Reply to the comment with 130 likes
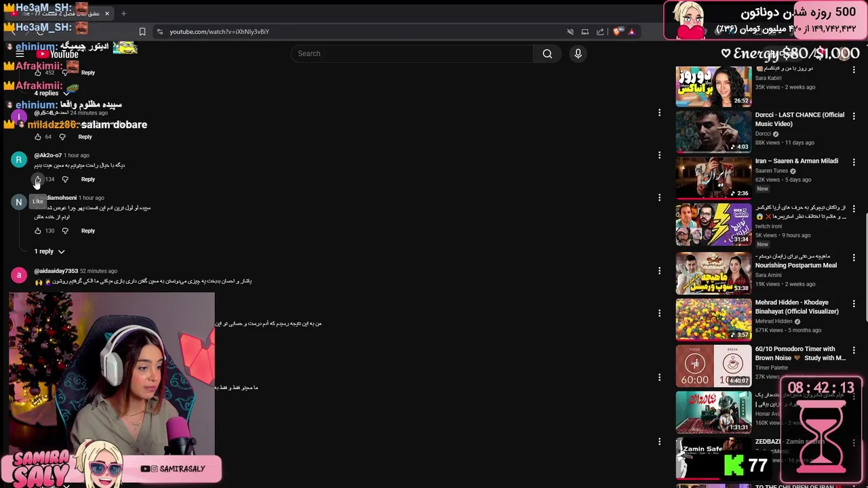The image size is (868, 488). [88, 230]
